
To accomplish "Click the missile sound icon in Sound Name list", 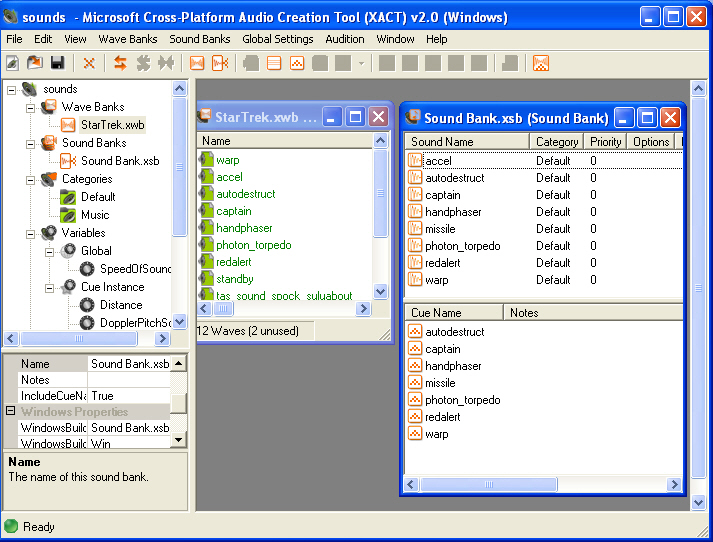I will click(415, 229).
